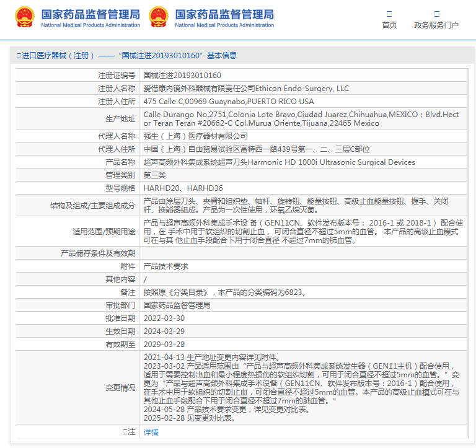Click the 结构及组成/主要组成成分 label

(92, 206)
